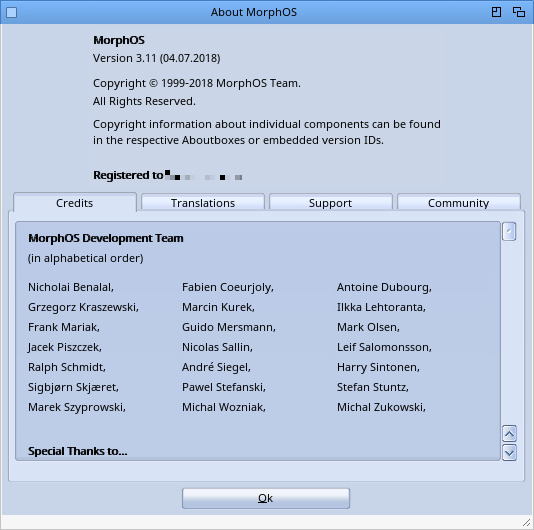
Task: Click the window depth gadget in title bar
Action: (519, 12)
